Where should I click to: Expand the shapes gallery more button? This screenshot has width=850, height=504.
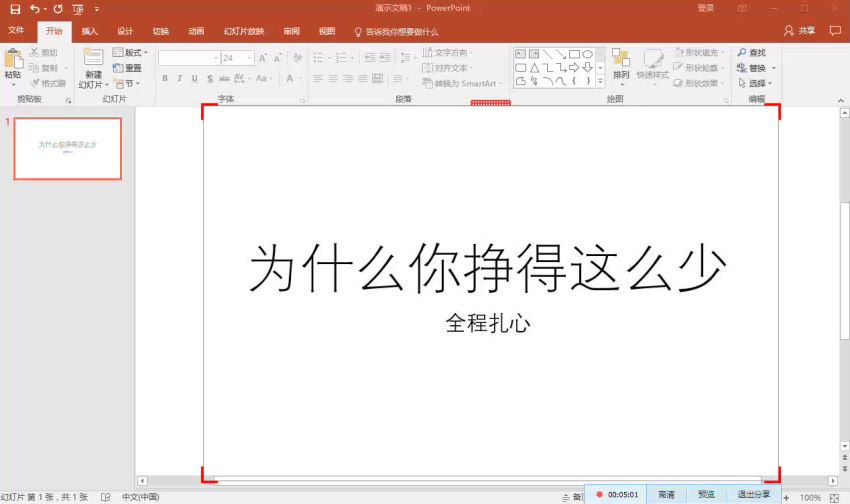(600, 81)
